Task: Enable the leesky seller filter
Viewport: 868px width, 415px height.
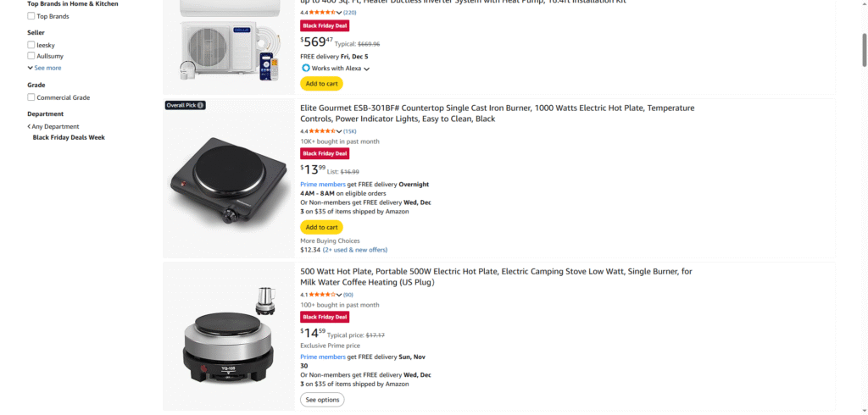Action: [x=31, y=45]
